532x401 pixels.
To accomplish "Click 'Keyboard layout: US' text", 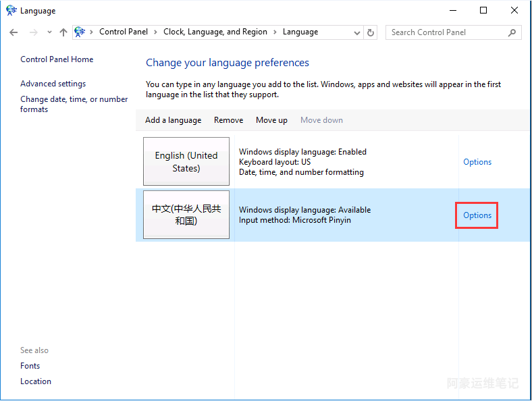I will (x=275, y=162).
